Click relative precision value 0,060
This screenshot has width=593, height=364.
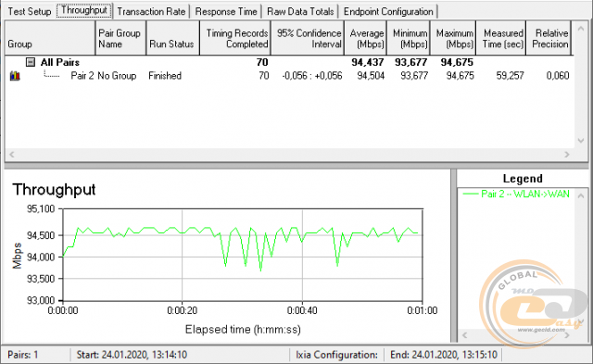coord(558,76)
